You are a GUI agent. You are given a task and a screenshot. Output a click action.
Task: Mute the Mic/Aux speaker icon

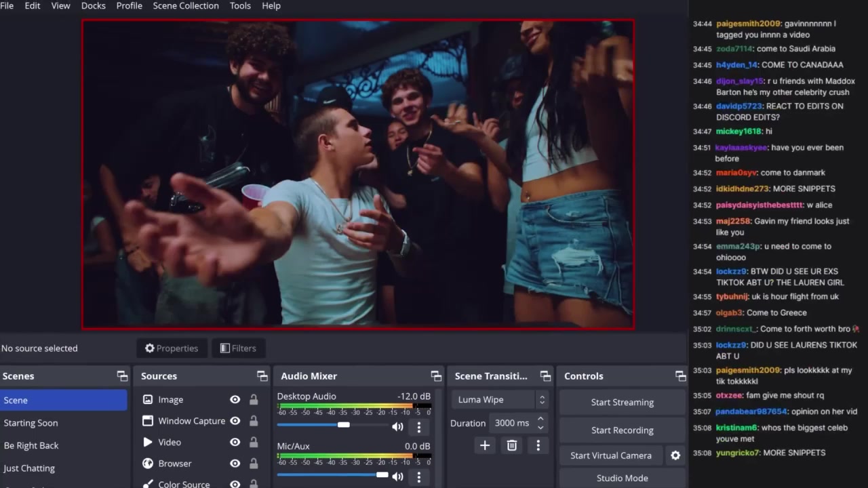pyautogui.click(x=397, y=476)
